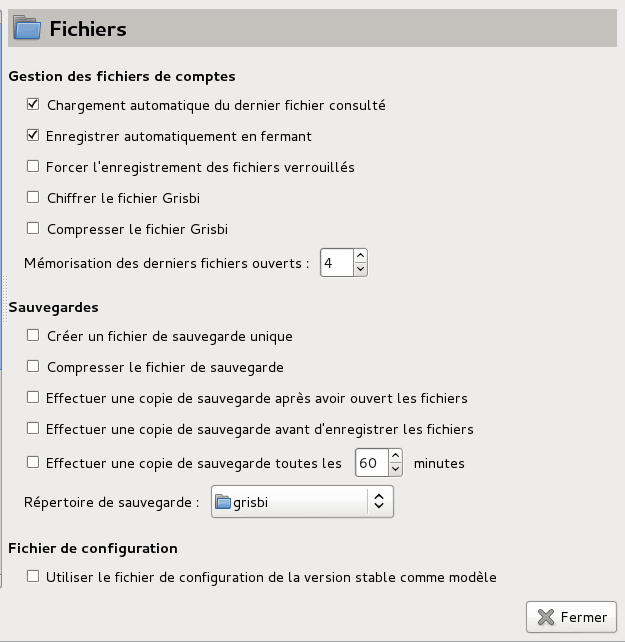625x642 pixels.
Task: Enable Forcer l'enregistrement des fichiers verrouillés
Action: 33,167
